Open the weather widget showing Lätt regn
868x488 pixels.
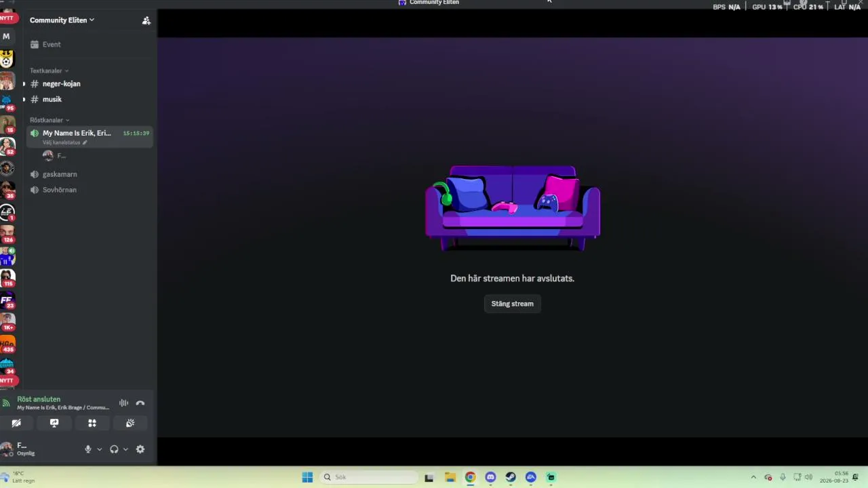coord(19,477)
